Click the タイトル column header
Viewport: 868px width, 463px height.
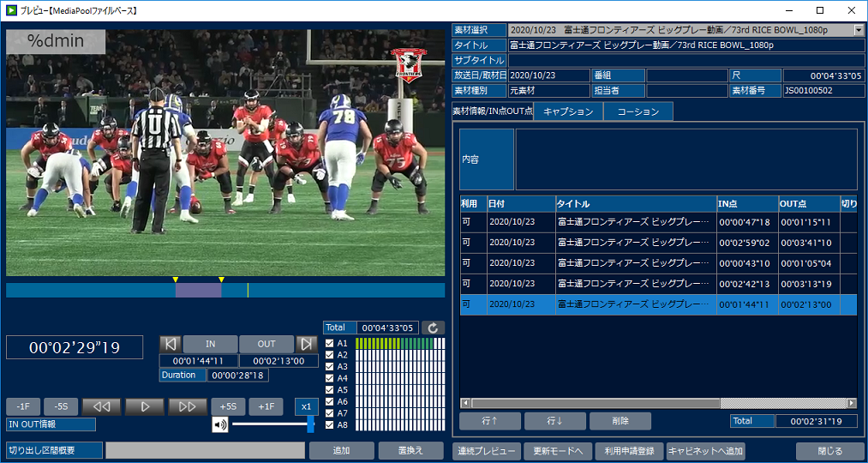click(x=636, y=203)
